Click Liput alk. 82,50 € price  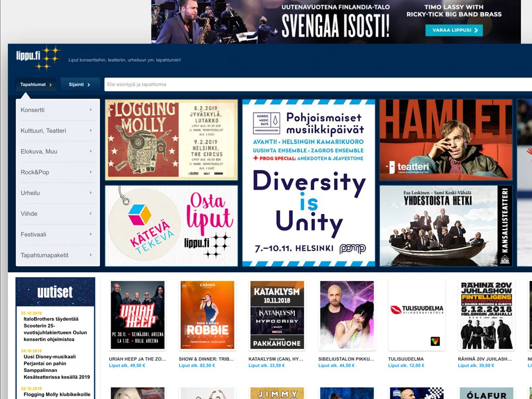tap(197, 366)
